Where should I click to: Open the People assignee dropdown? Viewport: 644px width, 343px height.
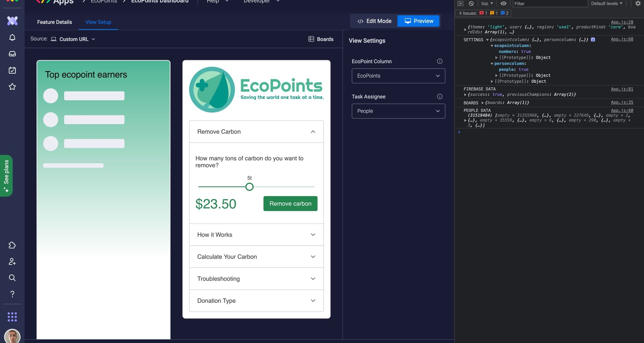click(x=398, y=111)
